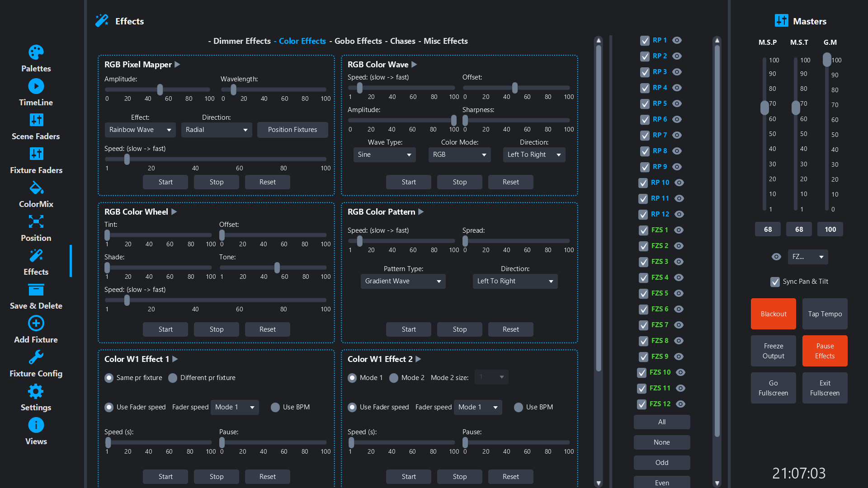Click the Blackout button
The image size is (868, 488).
773,314
